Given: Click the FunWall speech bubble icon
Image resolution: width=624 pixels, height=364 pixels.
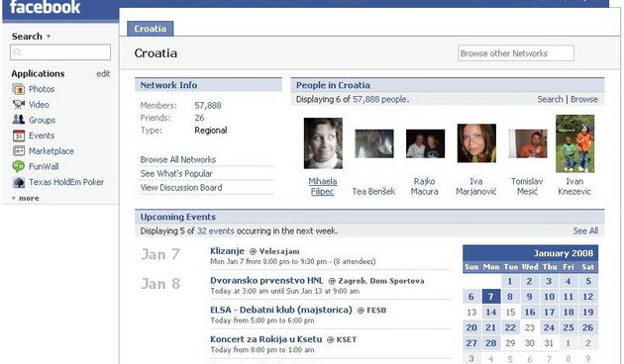Looking at the screenshot, I should point(18,166).
